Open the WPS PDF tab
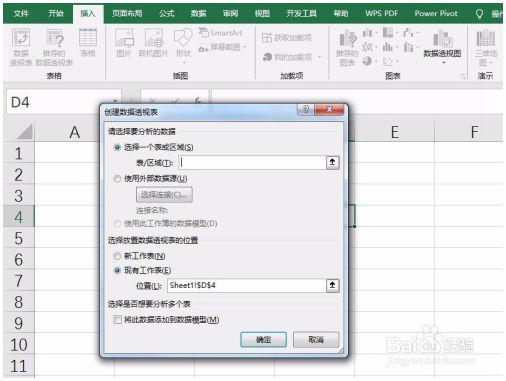The width and height of the screenshot is (506, 381). 382,14
